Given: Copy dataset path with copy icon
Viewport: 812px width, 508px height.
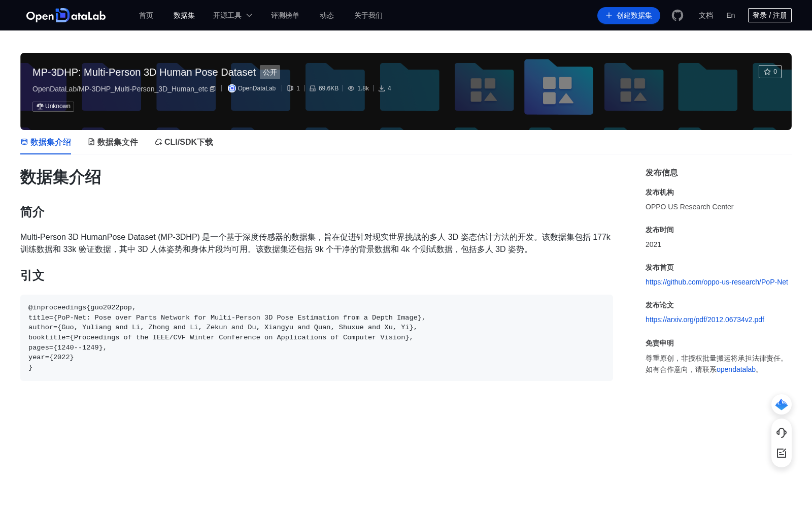Looking at the screenshot, I should pos(213,89).
